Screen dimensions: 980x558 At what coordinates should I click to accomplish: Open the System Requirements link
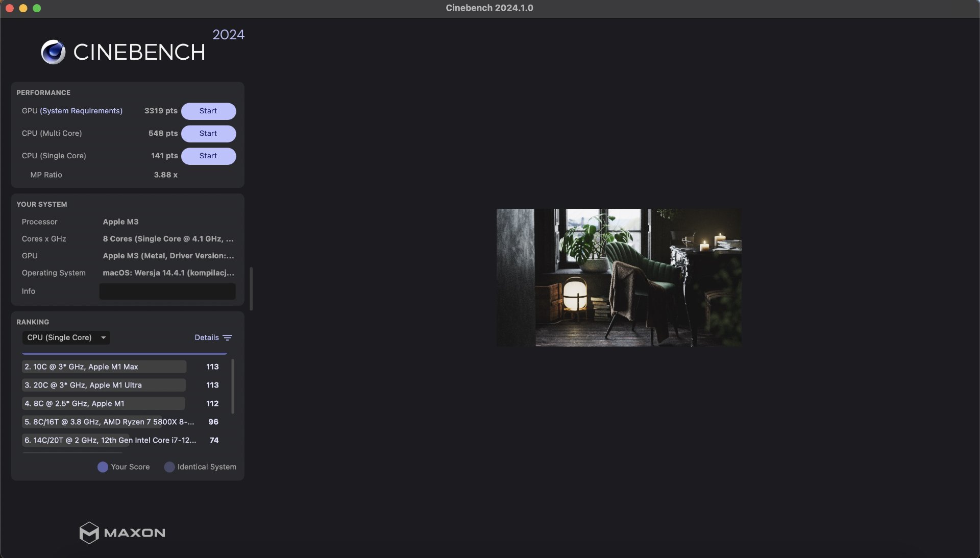tap(81, 111)
